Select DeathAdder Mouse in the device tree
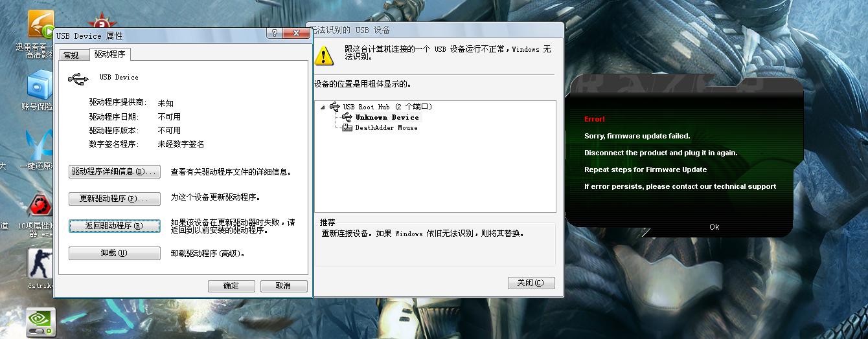This screenshot has height=339, width=868. click(386, 128)
